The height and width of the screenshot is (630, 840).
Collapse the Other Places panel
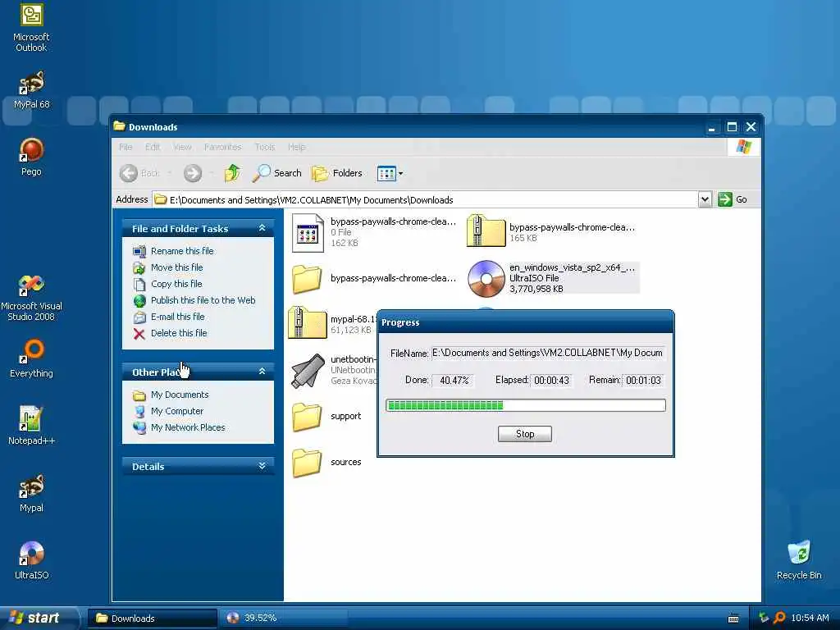coord(262,372)
